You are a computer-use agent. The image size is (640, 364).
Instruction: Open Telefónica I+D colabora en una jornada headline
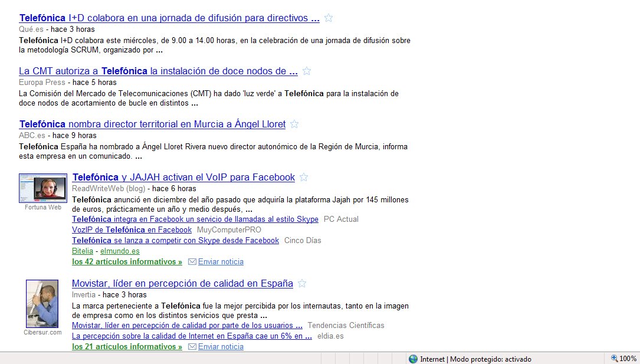[169, 18]
